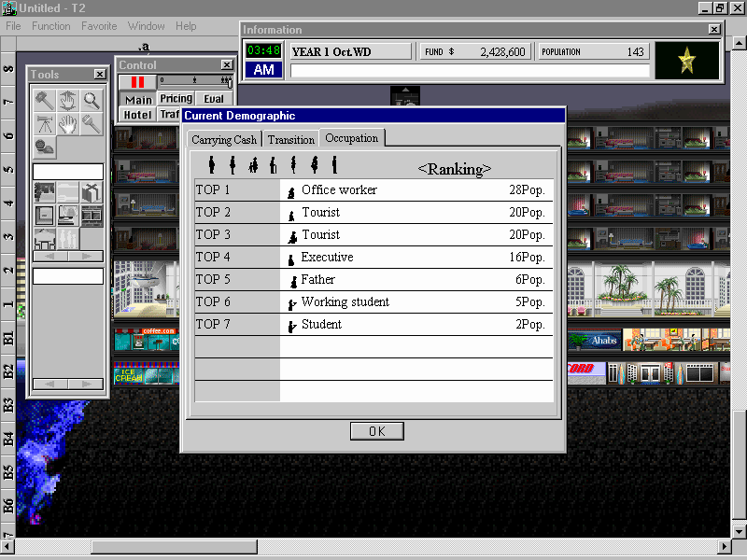Select the telescope tripod tool
The height and width of the screenshot is (560, 747).
(x=44, y=124)
